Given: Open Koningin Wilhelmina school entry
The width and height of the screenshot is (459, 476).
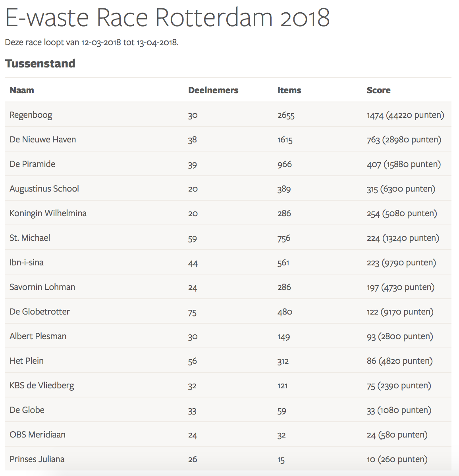Looking at the screenshot, I should click(x=48, y=213).
